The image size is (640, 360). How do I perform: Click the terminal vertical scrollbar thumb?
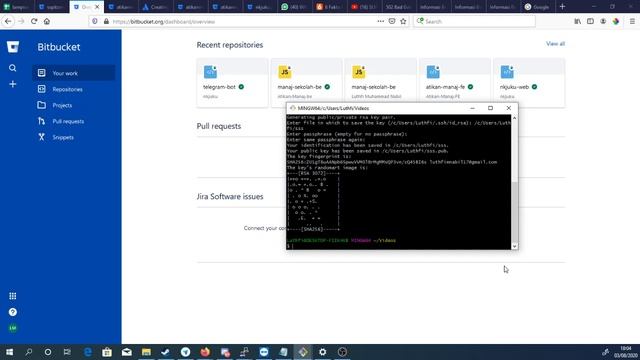pyautogui.click(x=514, y=212)
